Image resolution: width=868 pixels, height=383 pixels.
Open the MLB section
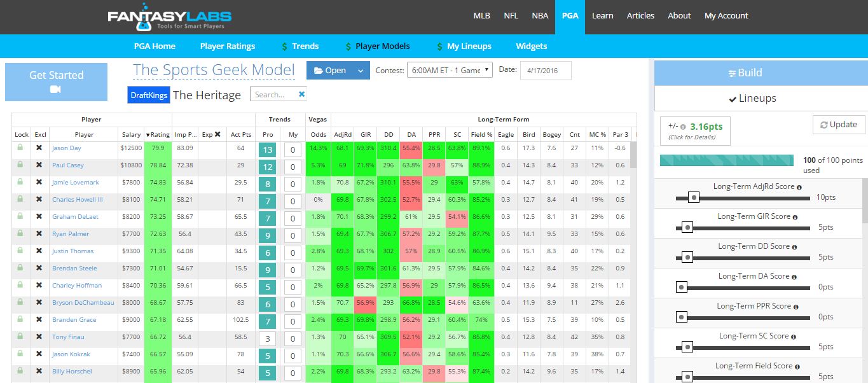tap(482, 16)
